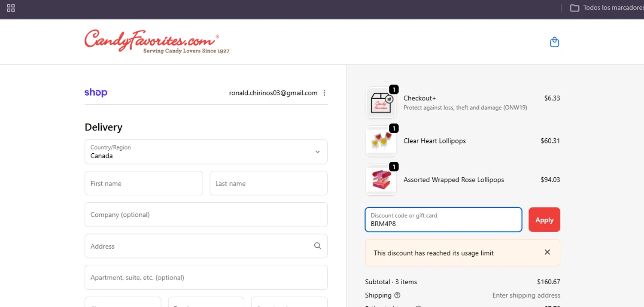Focus the Address field
Image resolution: width=644 pixels, height=307 pixels.
[206, 246]
